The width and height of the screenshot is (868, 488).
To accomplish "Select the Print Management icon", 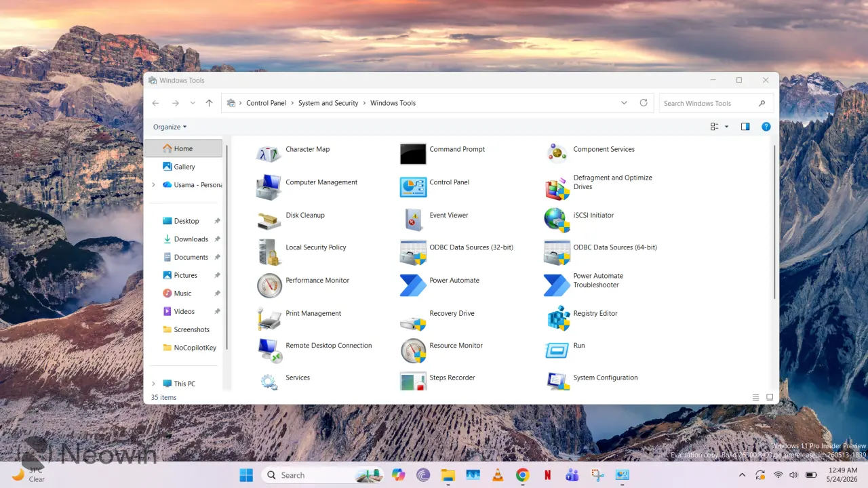I will point(269,318).
